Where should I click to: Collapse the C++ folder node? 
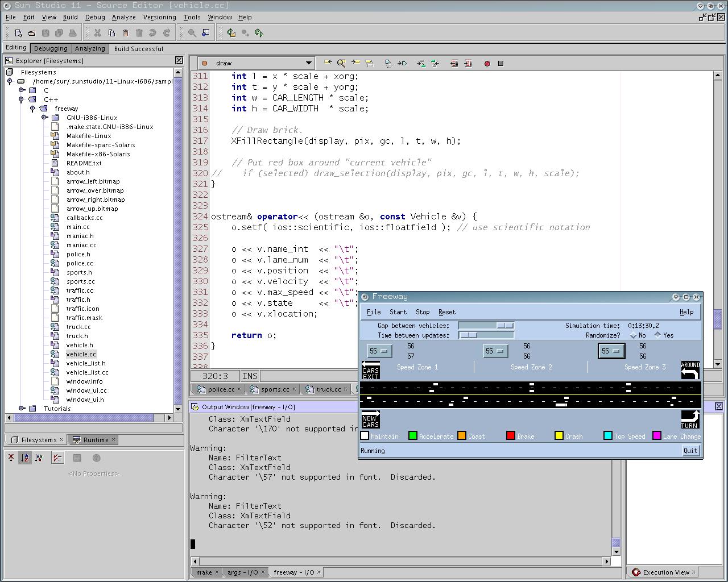point(21,99)
